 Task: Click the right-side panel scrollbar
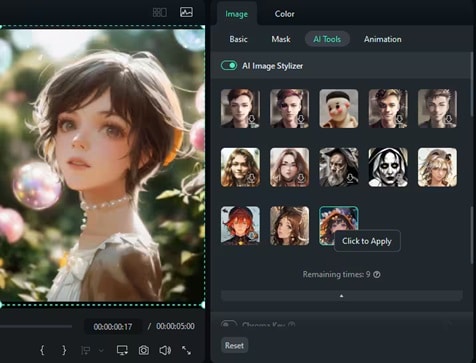(x=471, y=83)
